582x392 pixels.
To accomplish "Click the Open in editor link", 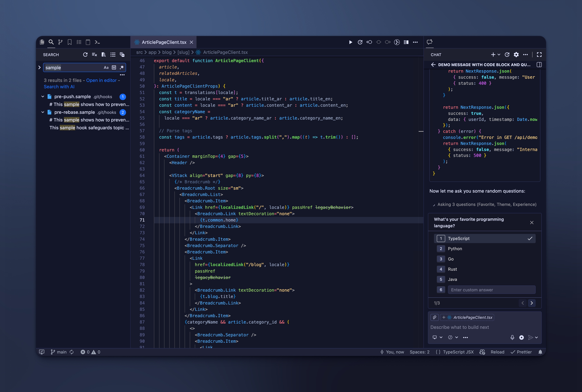I will click(101, 80).
